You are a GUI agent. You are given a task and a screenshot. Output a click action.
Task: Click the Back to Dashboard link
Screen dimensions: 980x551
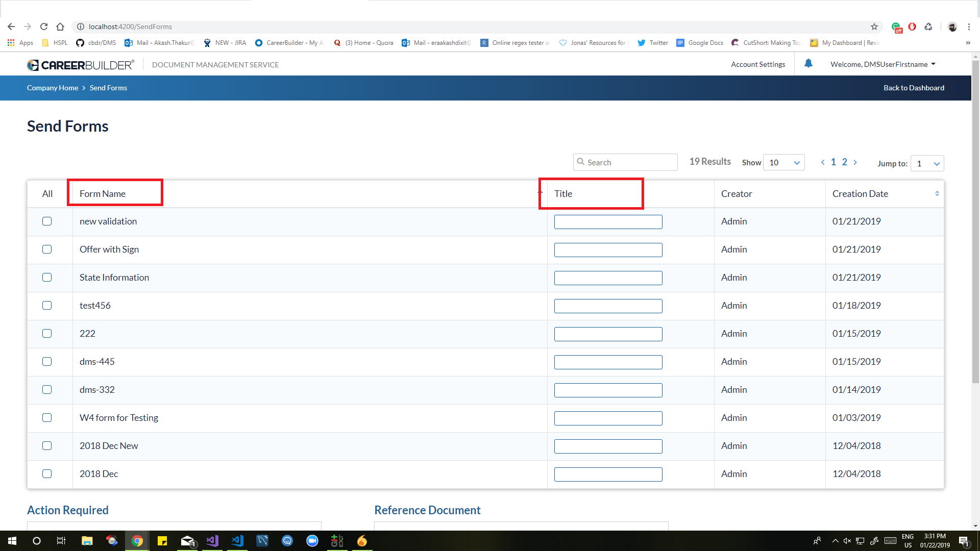pos(914,88)
